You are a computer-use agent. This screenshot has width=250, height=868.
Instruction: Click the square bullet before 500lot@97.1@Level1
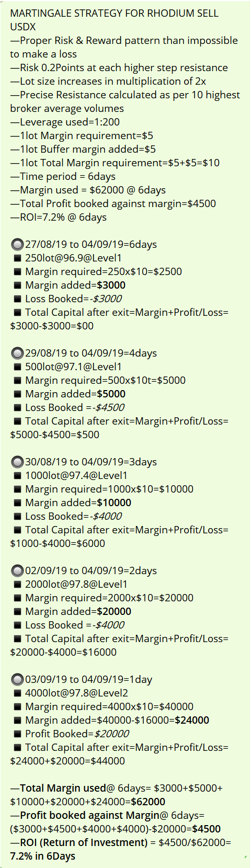(17, 367)
